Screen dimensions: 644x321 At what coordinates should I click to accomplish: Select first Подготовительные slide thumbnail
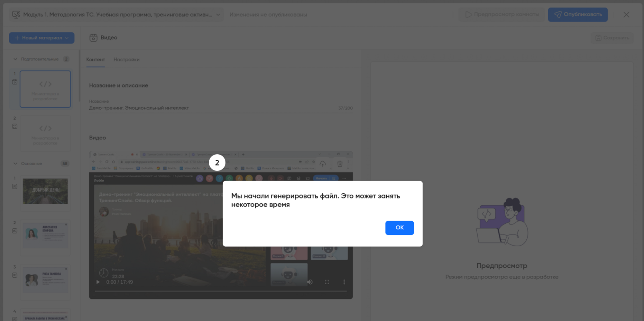coord(45,89)
